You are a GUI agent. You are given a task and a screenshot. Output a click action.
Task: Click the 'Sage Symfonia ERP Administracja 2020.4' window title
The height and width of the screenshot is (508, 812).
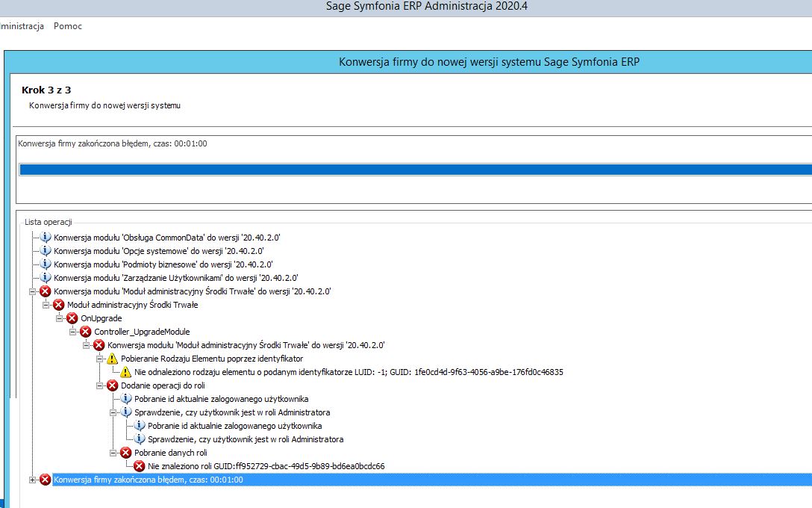[427, 6]
